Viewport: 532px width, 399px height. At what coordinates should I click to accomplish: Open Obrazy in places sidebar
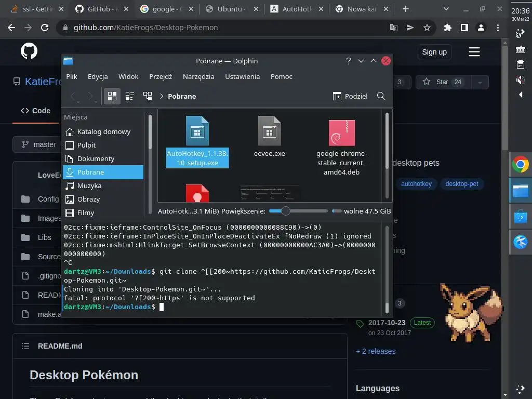click(x=103, y=199)
